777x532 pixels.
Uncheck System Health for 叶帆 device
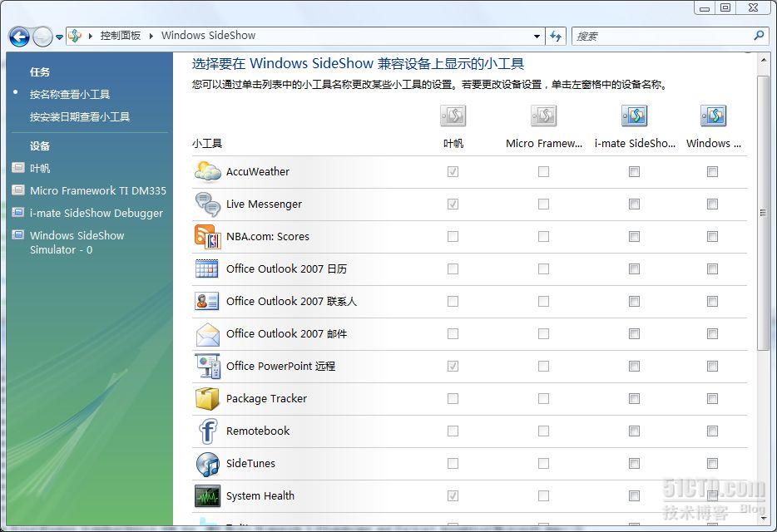click(453, 495)
